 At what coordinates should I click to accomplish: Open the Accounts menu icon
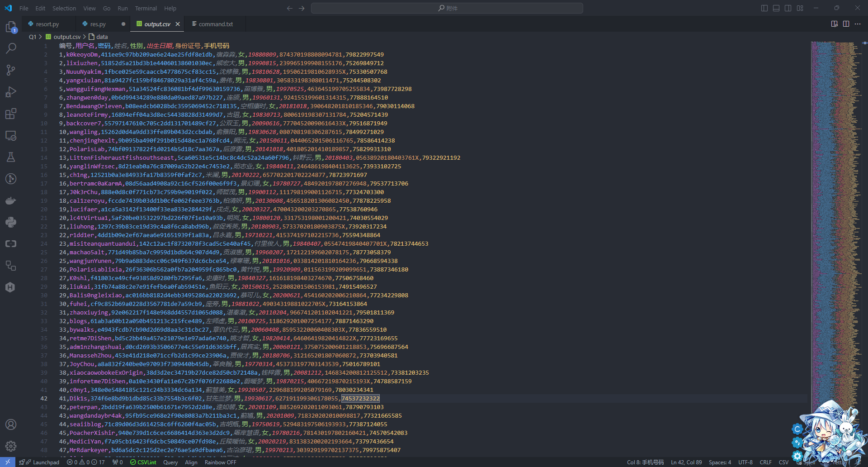(11, 424)
